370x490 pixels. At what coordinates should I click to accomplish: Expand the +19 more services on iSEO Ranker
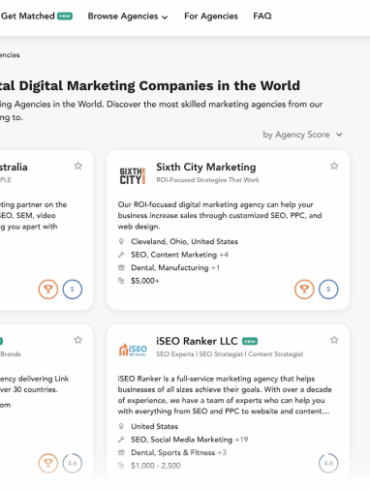[242, 440]
